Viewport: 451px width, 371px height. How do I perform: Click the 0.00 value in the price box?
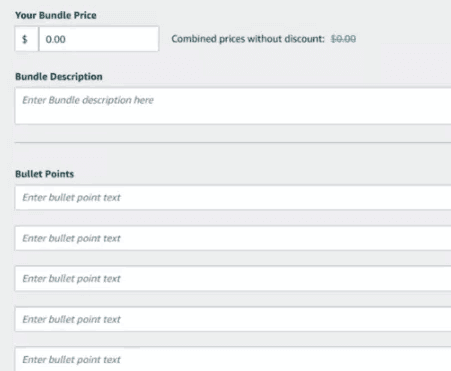click(x=55, y=39)
